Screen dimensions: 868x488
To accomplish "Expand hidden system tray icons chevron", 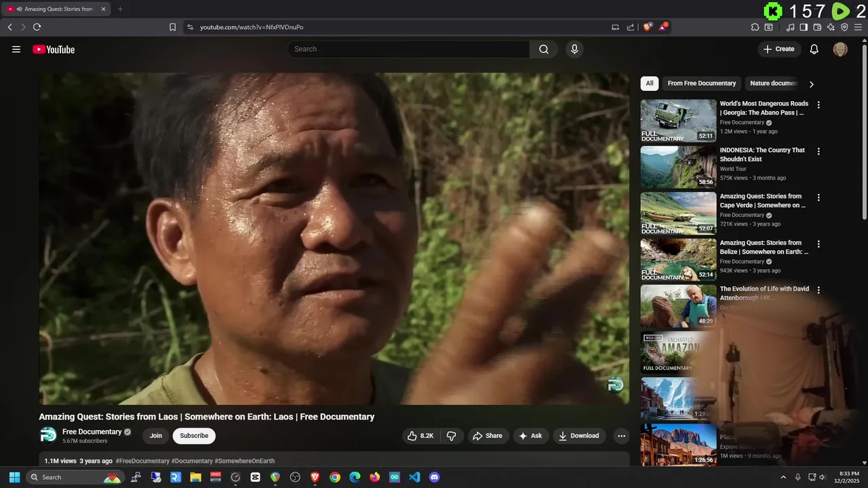I will (x=783, y=477).
